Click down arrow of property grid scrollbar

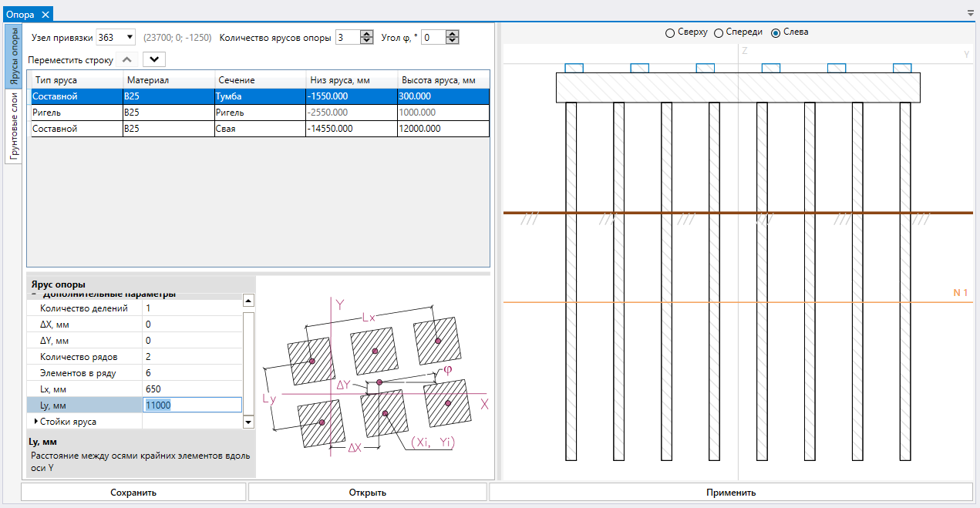point(248,422)
